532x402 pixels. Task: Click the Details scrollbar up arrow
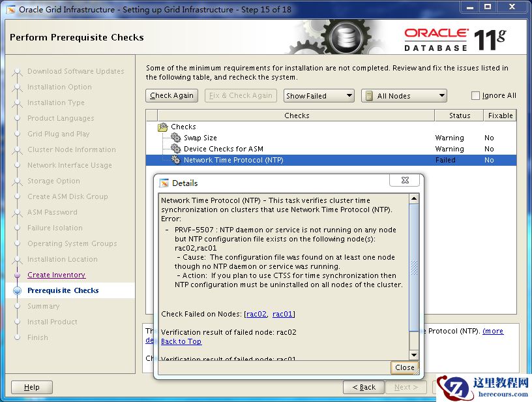[x=414, y=198]
